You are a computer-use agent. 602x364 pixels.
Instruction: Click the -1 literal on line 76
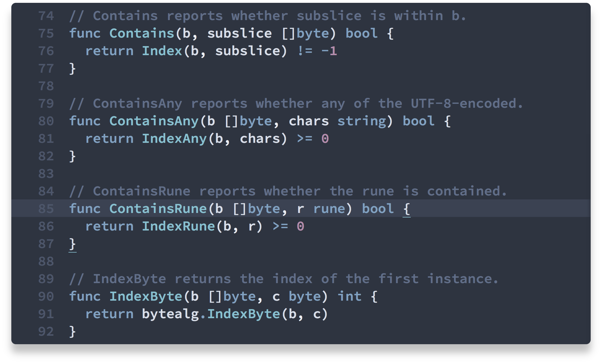[329, 51]
